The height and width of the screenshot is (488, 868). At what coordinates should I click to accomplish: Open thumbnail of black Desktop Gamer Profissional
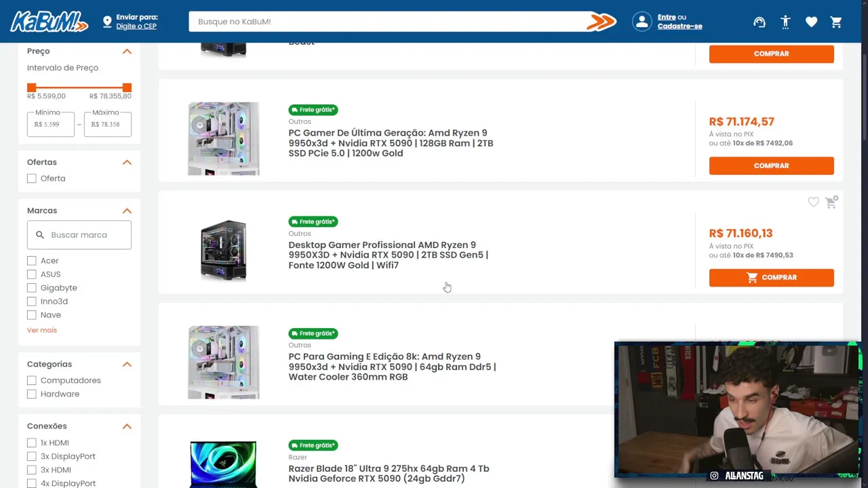223,250
